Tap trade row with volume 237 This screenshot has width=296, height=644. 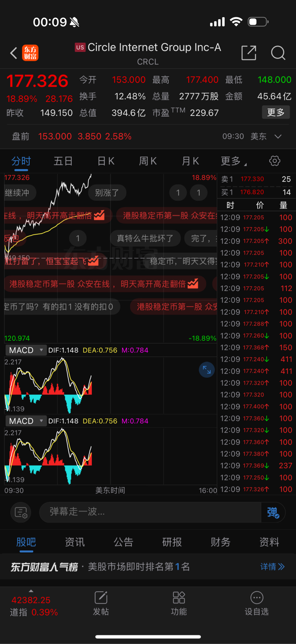256,466
